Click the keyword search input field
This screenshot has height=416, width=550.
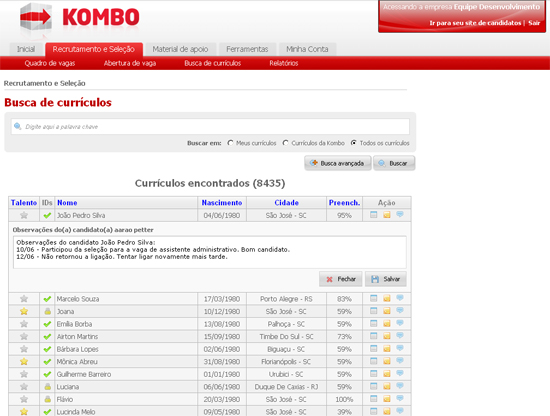click(x=210, y=127)
